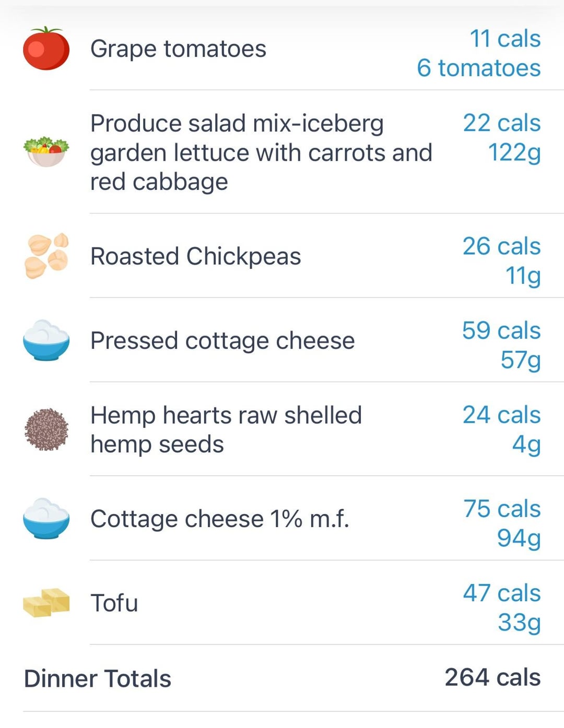Change the 33g tofu serving
The image size is (564, 728).
519,623
